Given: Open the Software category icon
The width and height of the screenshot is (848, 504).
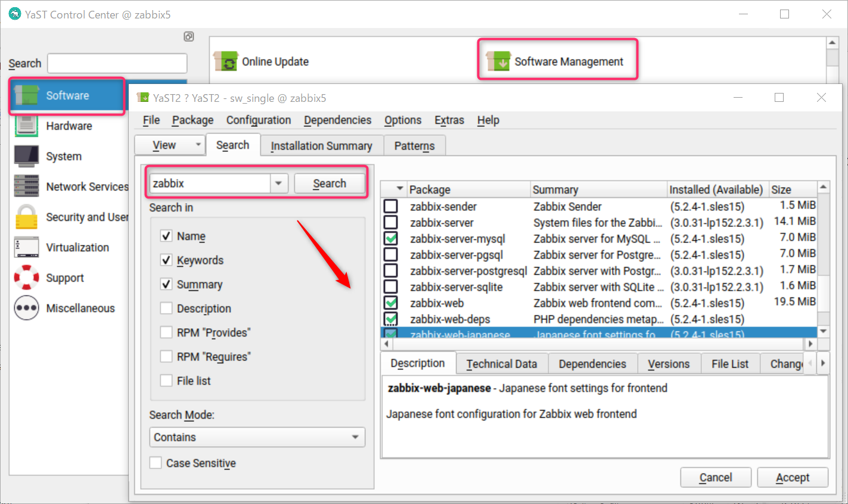Looking at the screenshot, I should (x=27, y=95).
